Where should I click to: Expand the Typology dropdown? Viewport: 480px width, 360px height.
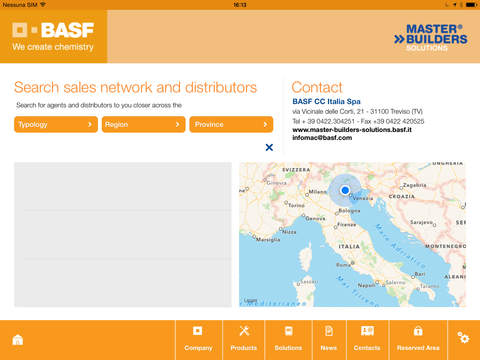(x=56, y=124)
